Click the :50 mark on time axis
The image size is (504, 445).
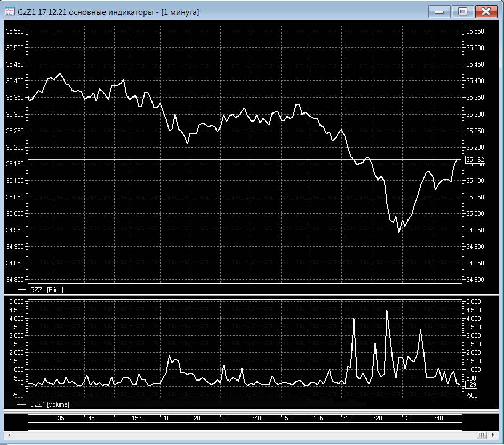coord(287,418)
